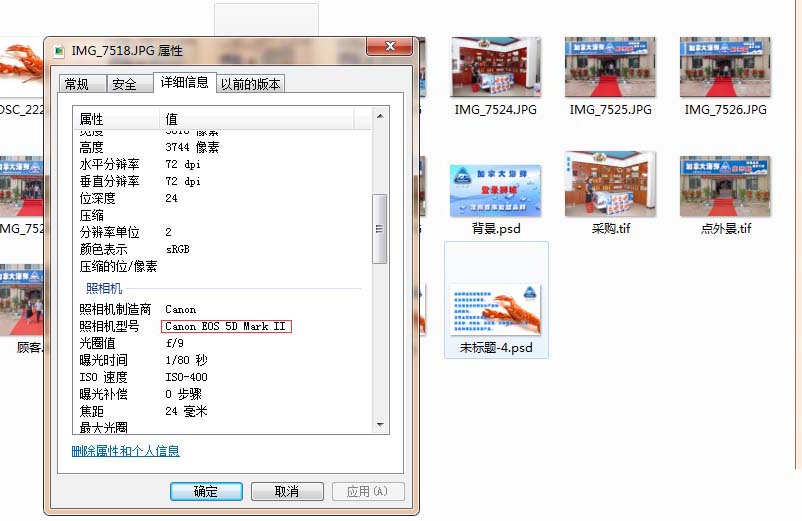Select the IMG_7525.JPG thumbnail

coord(610,66)
